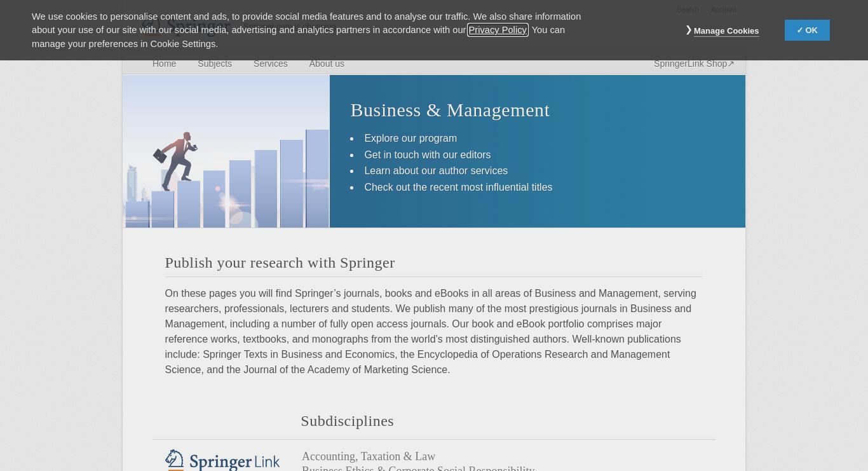Viewport: 868px width, 471px height.
Task: Visit SpringerLink Shop external link
Action: coord(694,64)
